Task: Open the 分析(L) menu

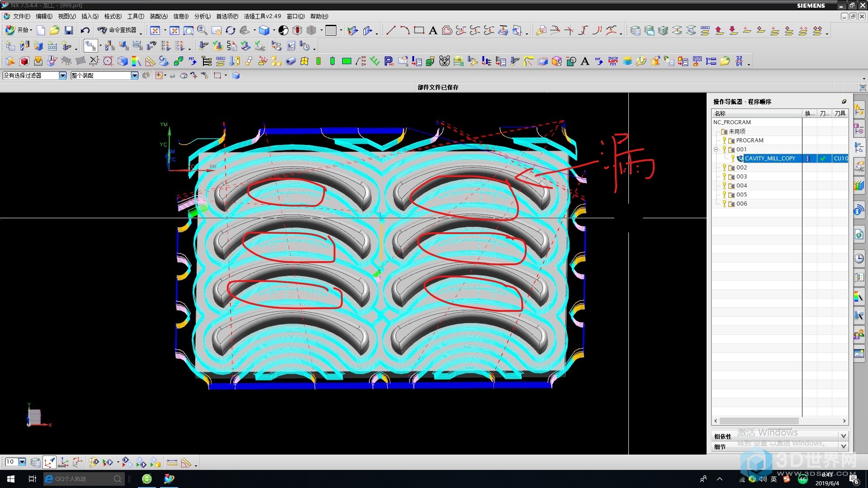Action: (x=202, y=16)
